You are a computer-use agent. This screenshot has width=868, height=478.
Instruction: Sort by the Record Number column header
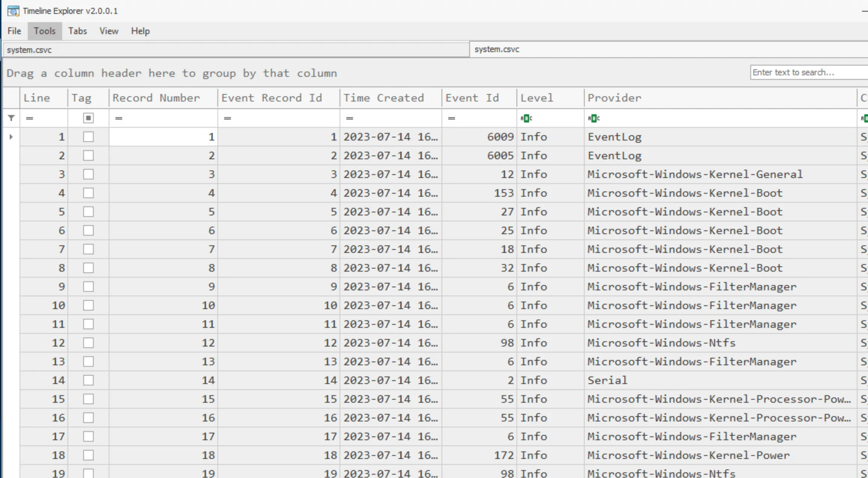[163, 98]
